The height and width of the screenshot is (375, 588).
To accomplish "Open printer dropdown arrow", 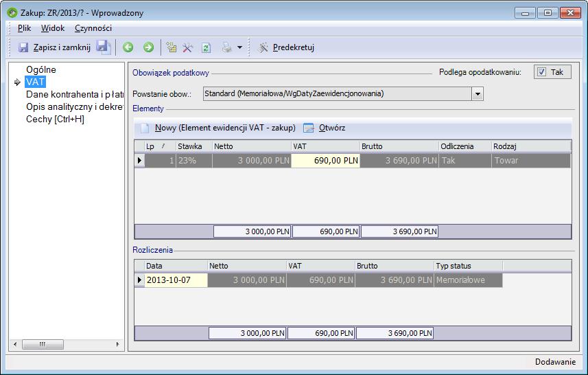I will 239,47.
